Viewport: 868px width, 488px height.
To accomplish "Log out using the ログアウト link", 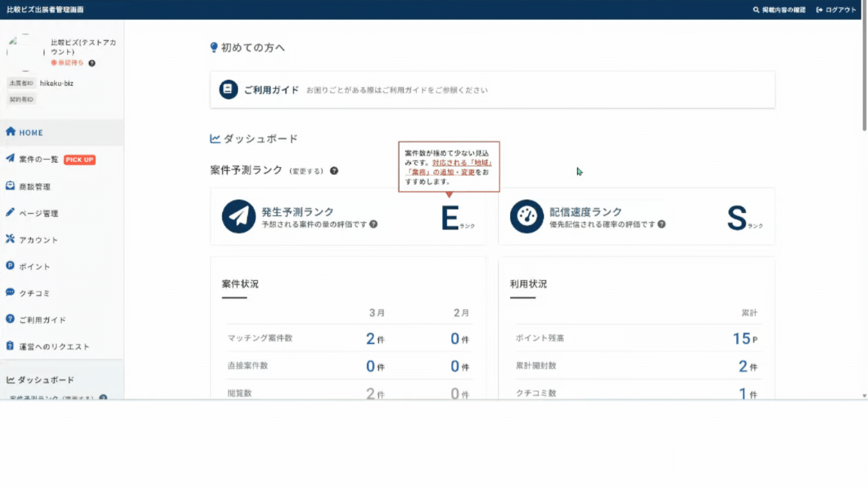I will point(836,10).
